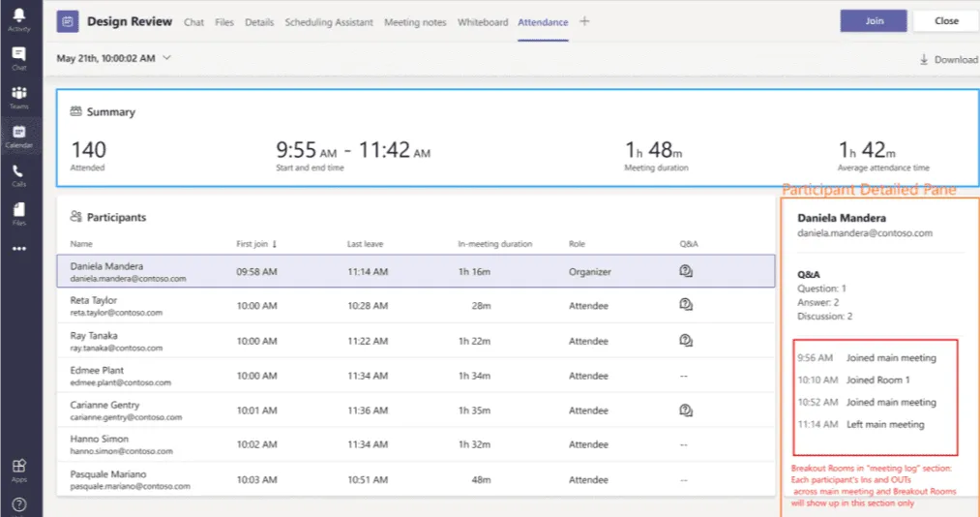Click the Design Review meeting calendar icon
Screen dimensions: 980x517
68,21
